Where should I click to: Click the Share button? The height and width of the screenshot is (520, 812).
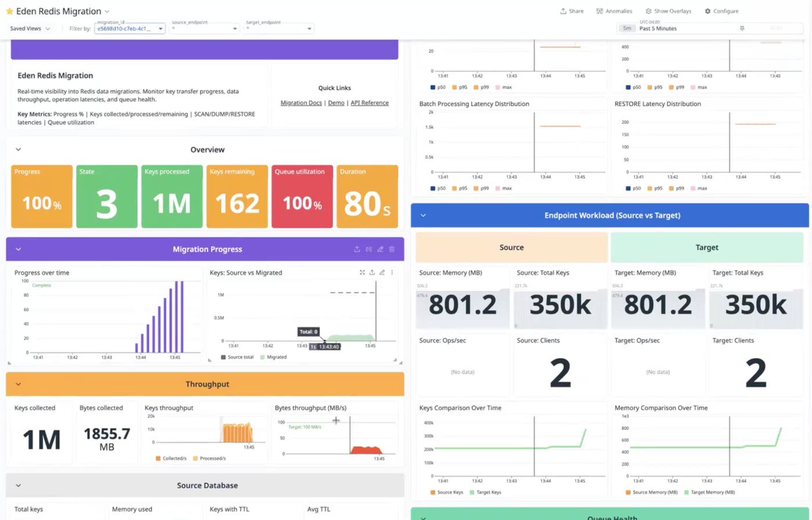click(572, 11)
